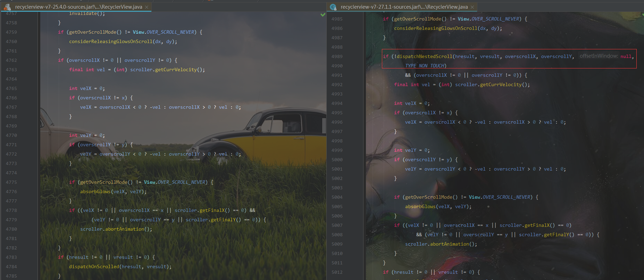Click the null argument on line 4989

coord(626,56)
